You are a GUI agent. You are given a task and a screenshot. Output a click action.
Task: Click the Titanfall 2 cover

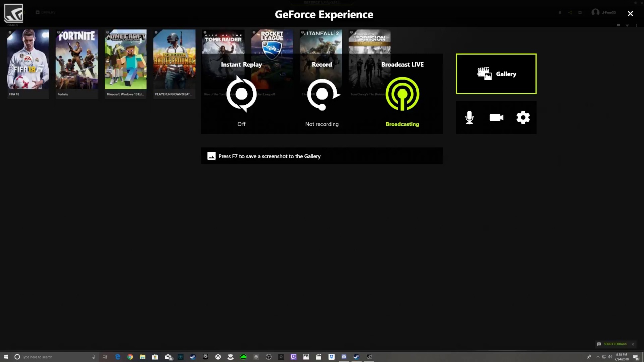coord(321,59)
